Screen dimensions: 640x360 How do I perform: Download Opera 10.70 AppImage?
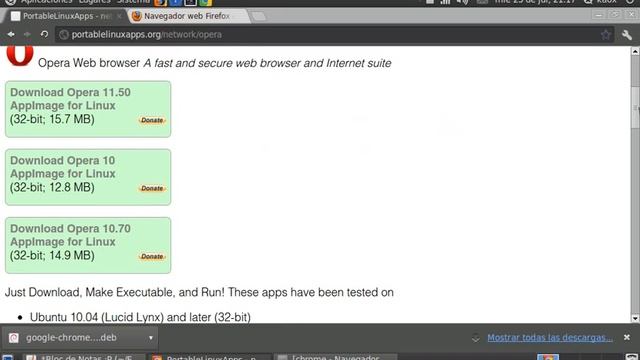[70, 235]
